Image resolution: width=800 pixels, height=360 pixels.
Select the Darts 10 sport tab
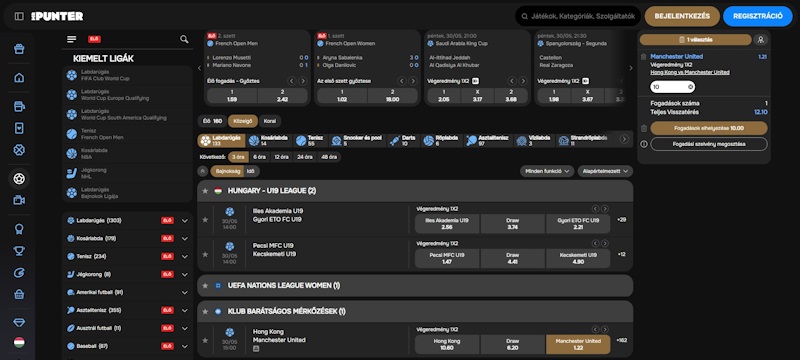pyautogui.click(x=403, y=141)
